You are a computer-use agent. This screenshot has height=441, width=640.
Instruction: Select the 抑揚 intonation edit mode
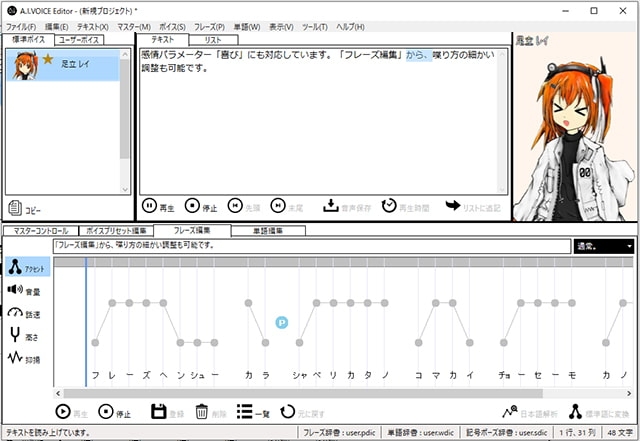pos(24,358)
